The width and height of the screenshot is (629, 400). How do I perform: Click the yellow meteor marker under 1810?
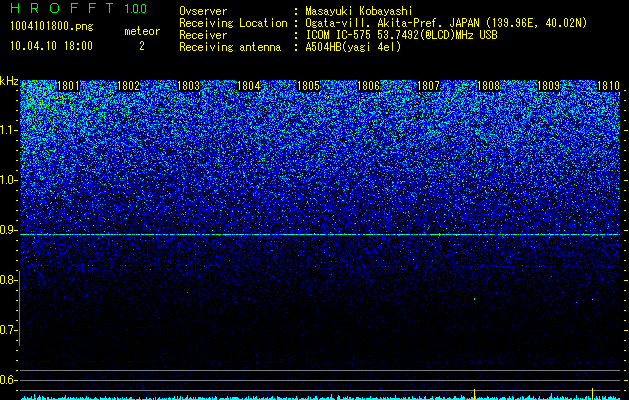click(592, 394)
